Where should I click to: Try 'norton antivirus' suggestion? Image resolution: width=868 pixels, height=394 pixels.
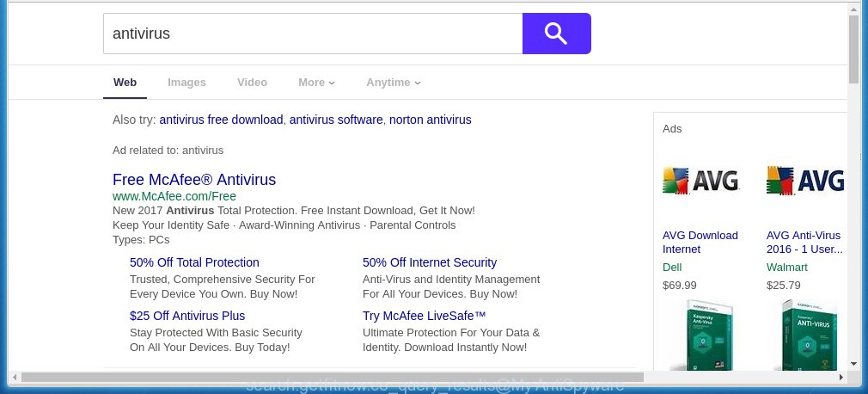click(x=430, y=120)
